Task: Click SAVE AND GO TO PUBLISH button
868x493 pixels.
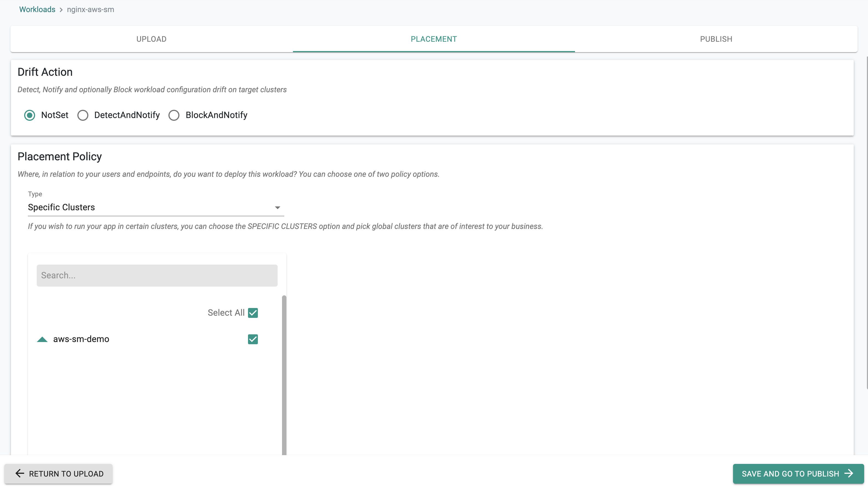Action: coord(796,473)
